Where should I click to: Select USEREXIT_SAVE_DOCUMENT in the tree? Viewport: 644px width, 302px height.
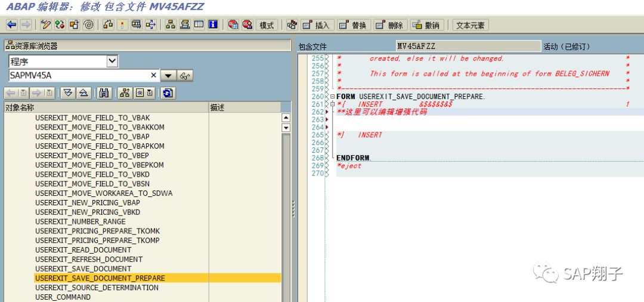pos(83,269)
